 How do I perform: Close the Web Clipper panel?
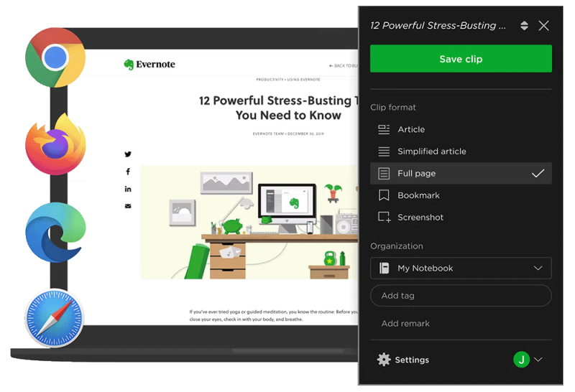point(543,26)
